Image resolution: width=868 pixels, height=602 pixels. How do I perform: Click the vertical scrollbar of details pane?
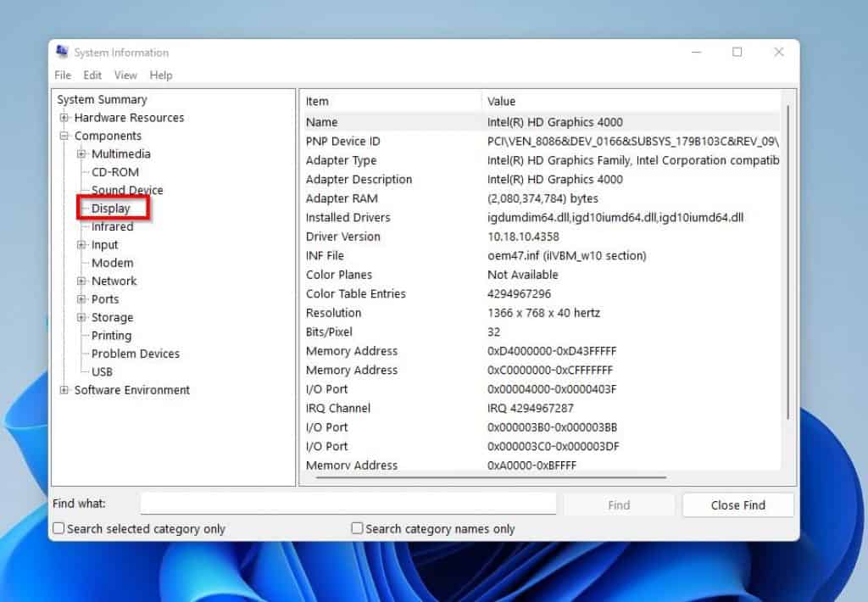point(787,261)
